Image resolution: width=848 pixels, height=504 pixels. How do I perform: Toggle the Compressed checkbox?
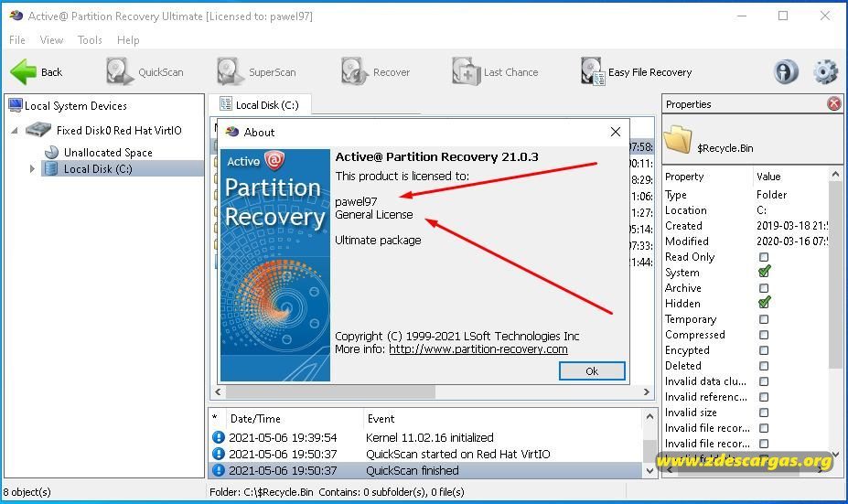[x=764, y=335]
